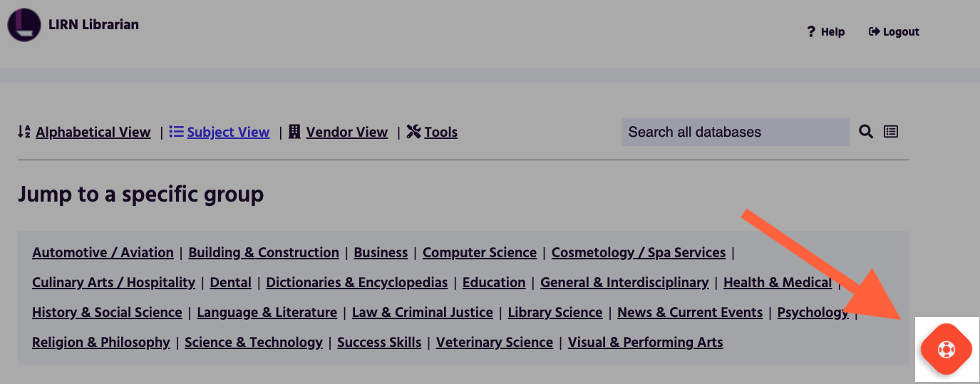Click the Vendor View building icon
Screen dimensions: 980x384
click(x=294, y=132)
